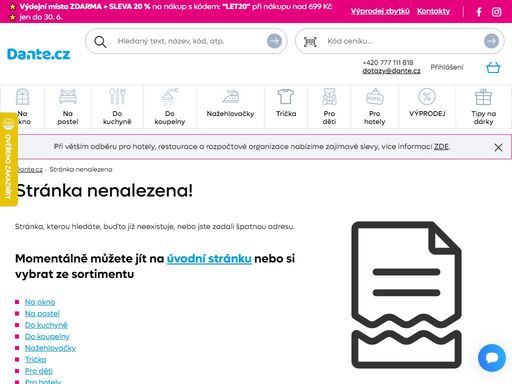The width and height of the screenshot is (512, 384).
Task: Close the hotel discount notice banner
Action: 498,147
